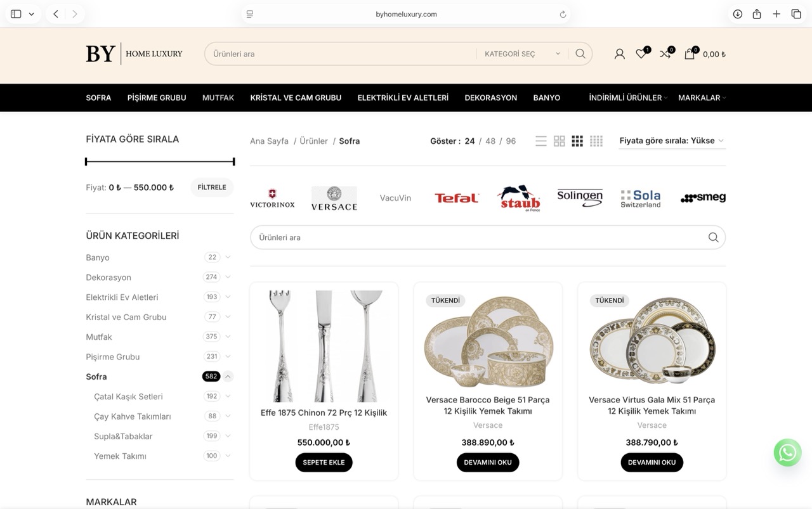Show 48 products per page
This screenshot has width=812, height=509.
[x=490, y=141]
